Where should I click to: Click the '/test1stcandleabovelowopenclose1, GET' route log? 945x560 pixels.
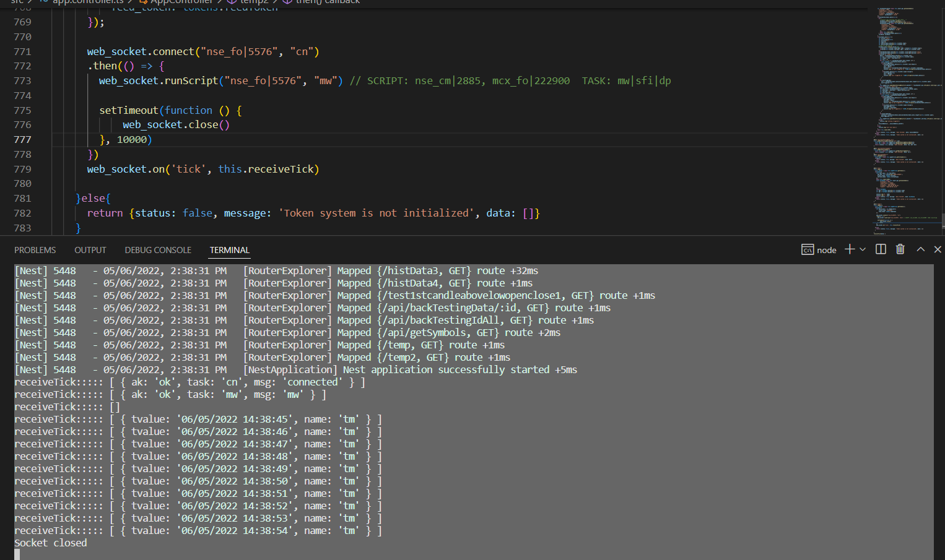tap(335, 295)
